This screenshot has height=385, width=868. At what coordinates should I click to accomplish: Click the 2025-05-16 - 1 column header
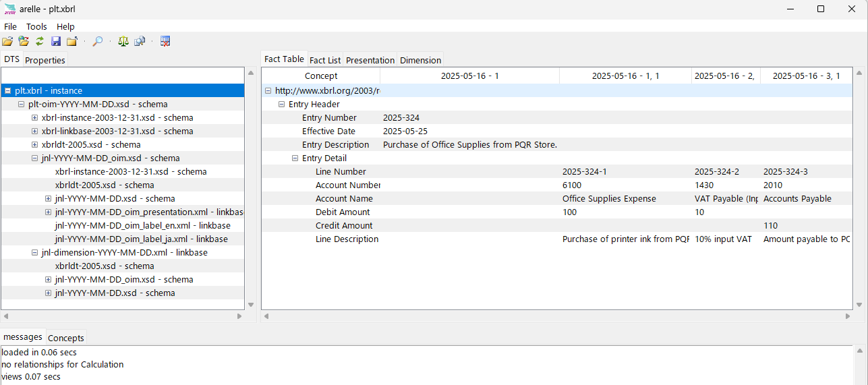pos(470,76)
